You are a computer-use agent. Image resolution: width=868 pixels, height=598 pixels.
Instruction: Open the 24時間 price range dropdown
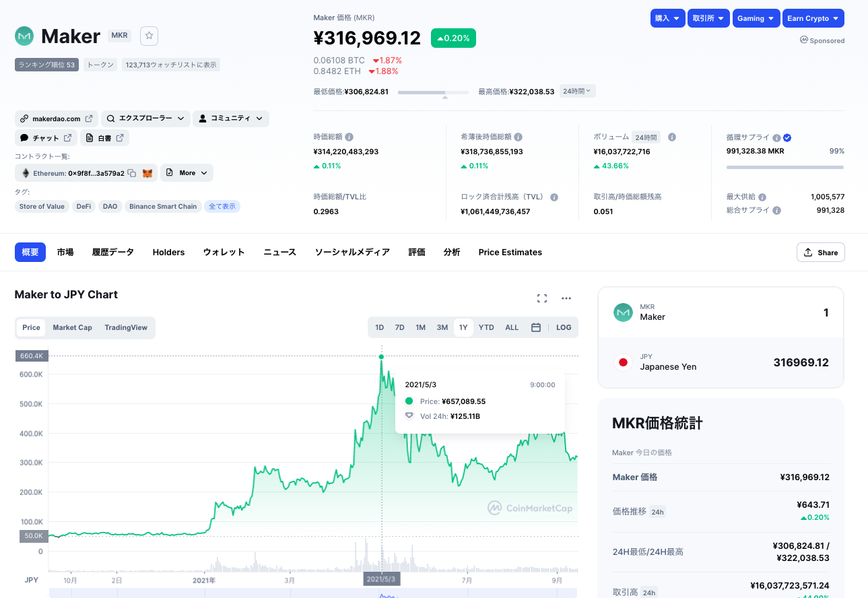coord(577,91)
